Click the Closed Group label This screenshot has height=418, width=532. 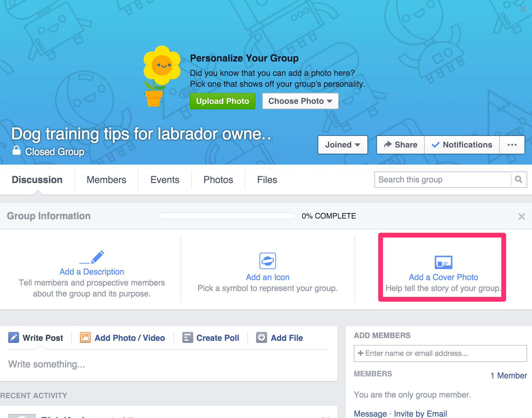pos(55,152)
